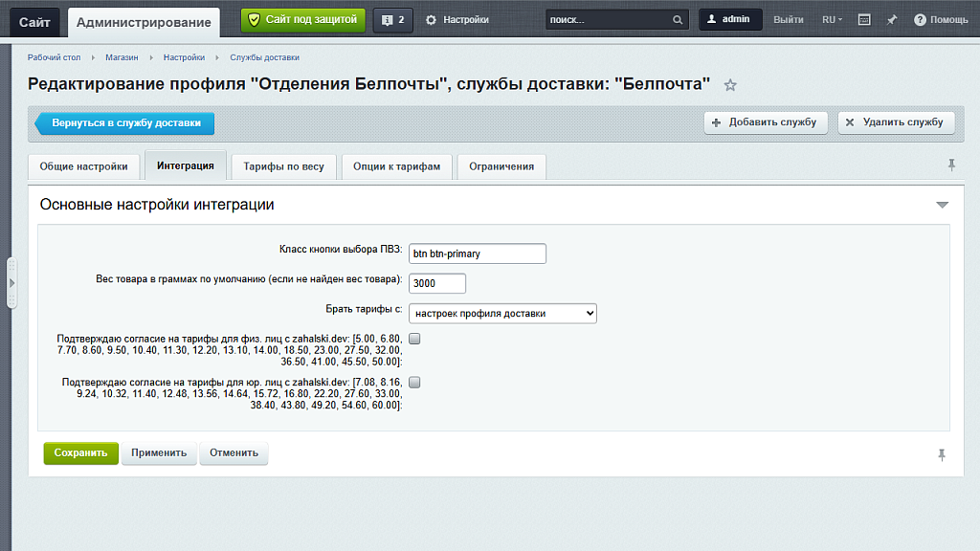Click the search magnifier icon
980x551 pixels.
click(x=678, y=20)
